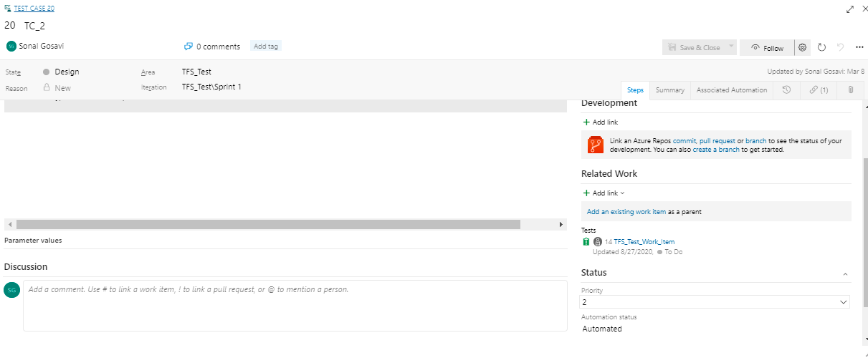Click the create a branch link
The height and width of the screenshot is (358, 868).
point(716,150)
